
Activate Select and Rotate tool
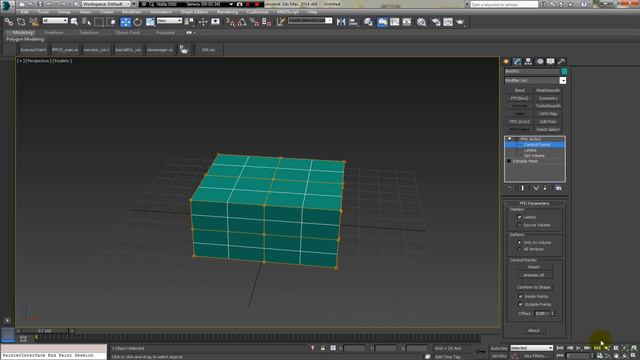[x=138, y=22]
